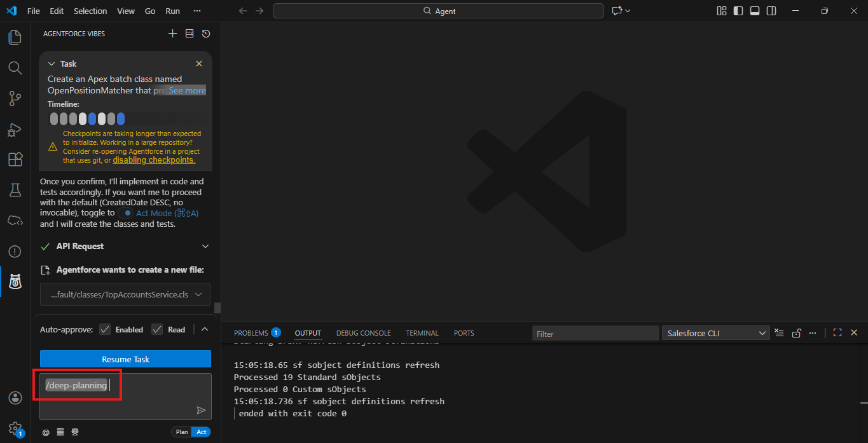This screenshot has width=868, height=443.
Task: Open the Selection menu
Action: click(x=90, y=11)
